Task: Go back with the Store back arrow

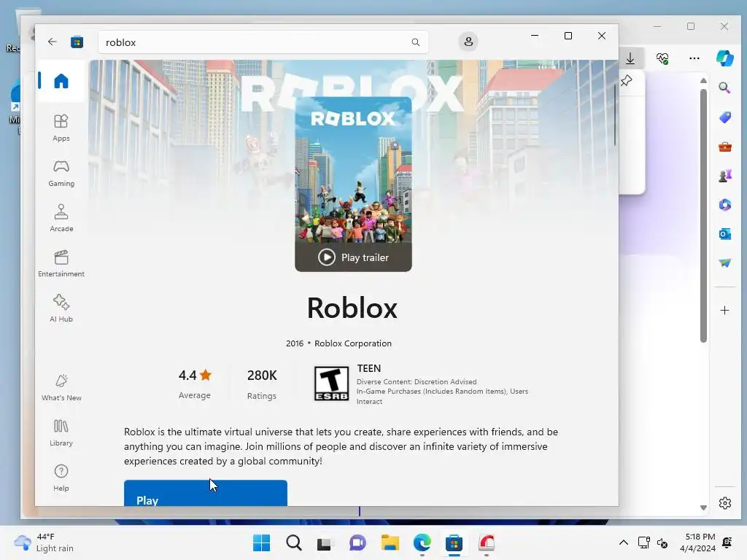Action: click(x=53, y=42)
